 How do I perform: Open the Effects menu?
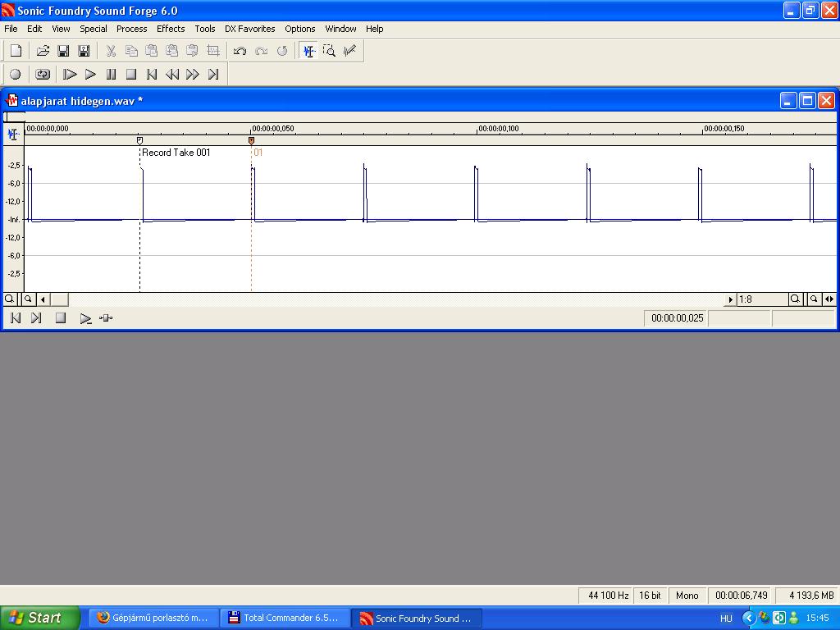pos(171,29)
